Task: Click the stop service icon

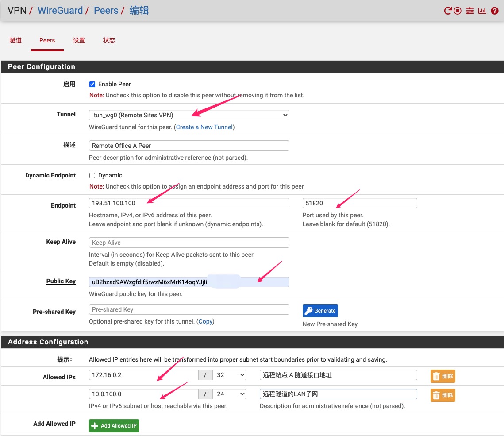Action: click(x=458, y=11)
